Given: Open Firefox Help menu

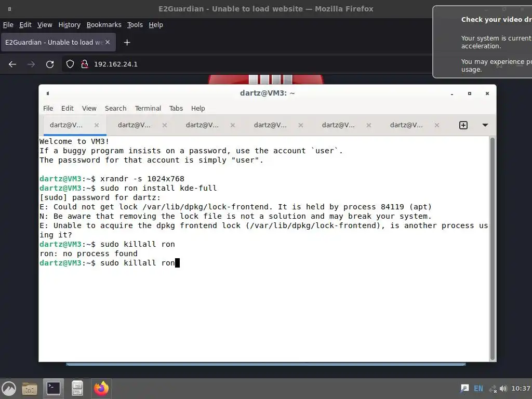Looking at the screenshot, I should [x=156, y=25].
